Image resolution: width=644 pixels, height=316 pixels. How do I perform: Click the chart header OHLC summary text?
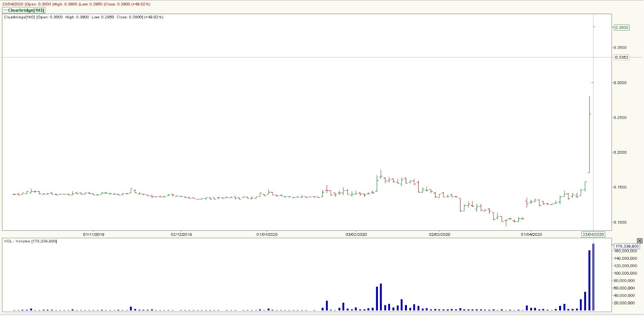pyautogui.click(x=84, y=17)
